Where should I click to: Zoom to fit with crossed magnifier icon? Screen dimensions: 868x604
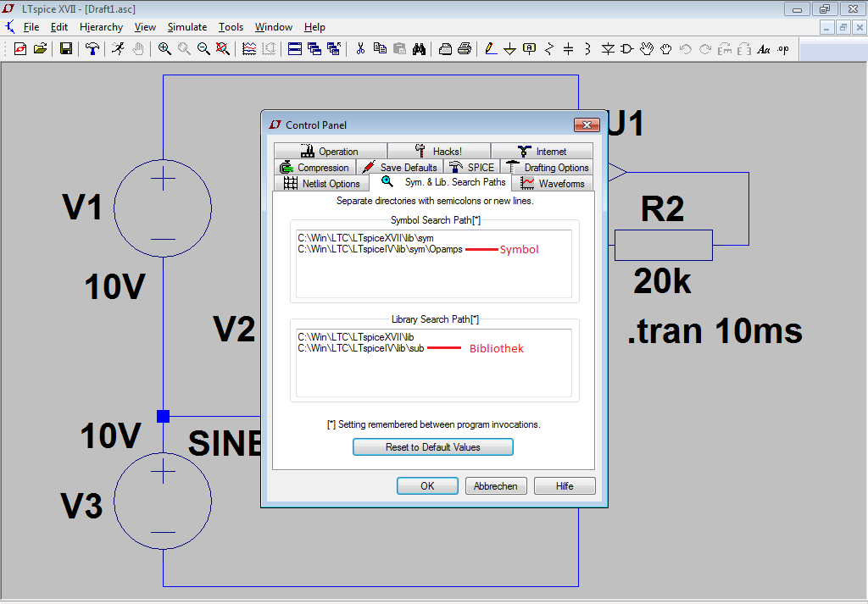click(x=223, y=49)
